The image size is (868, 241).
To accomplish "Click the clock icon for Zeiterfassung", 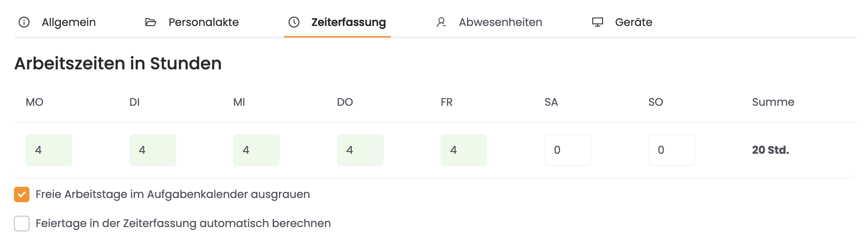I will 294,22.
